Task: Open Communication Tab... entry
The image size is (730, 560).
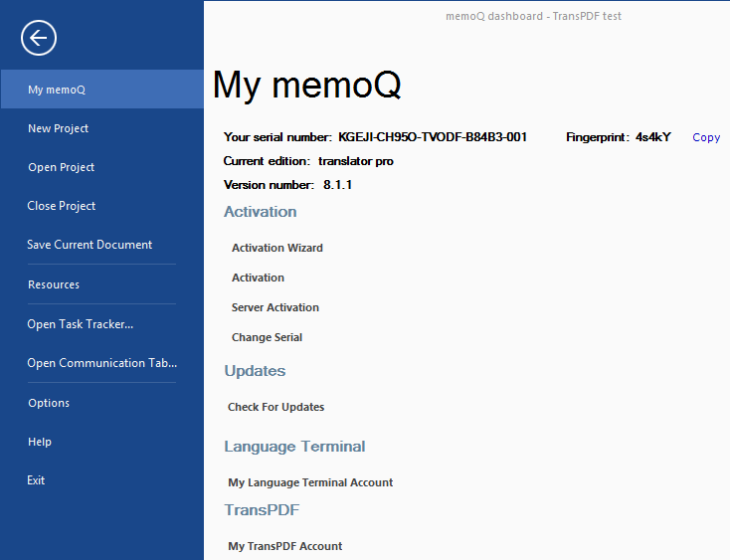Action: point(102,363)
